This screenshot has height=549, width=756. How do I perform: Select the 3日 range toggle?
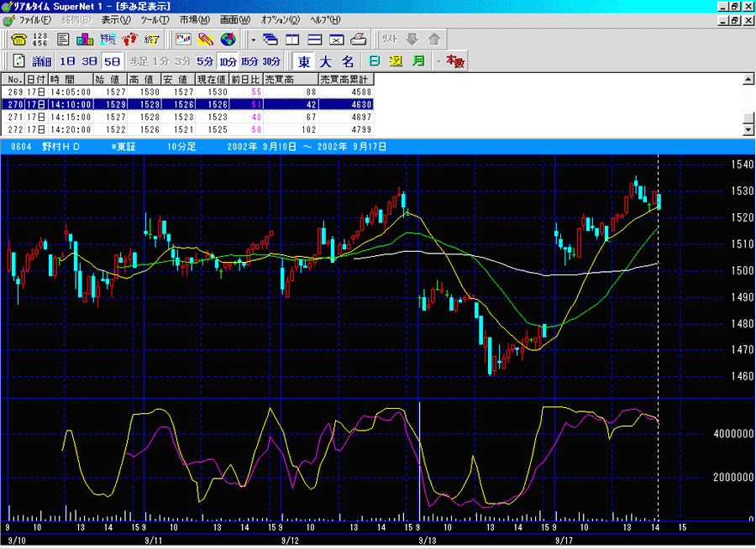pyautogui.click(x=89, y=61)
